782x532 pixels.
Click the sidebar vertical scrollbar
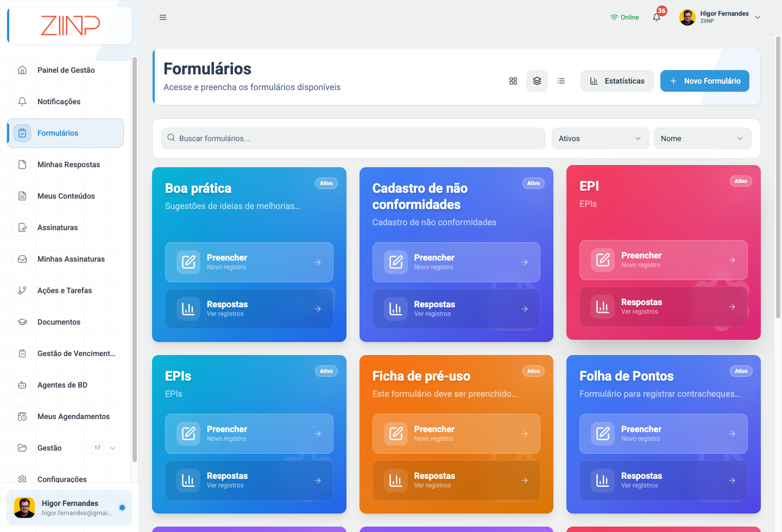[x=135, y=259]
